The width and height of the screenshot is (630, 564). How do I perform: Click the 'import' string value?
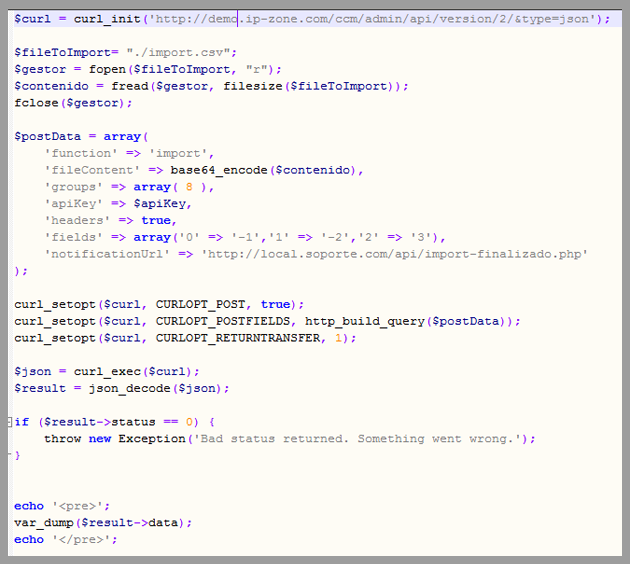[x=178, y=153]
